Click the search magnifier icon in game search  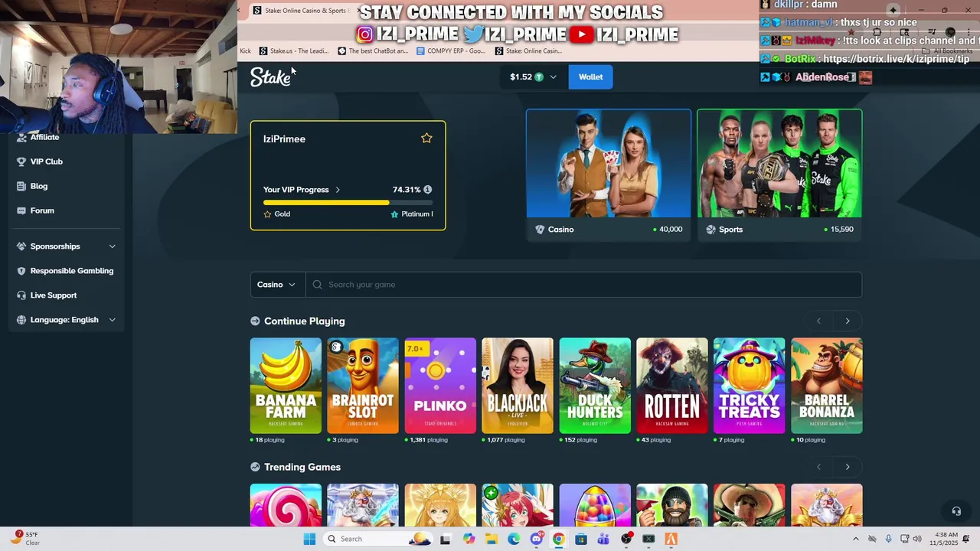(x=318, y=285)
